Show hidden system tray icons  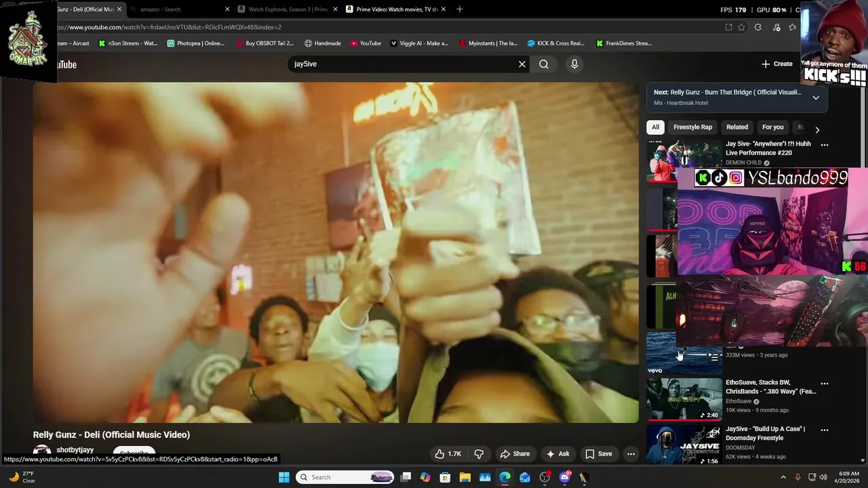click(x=783, y=477)
